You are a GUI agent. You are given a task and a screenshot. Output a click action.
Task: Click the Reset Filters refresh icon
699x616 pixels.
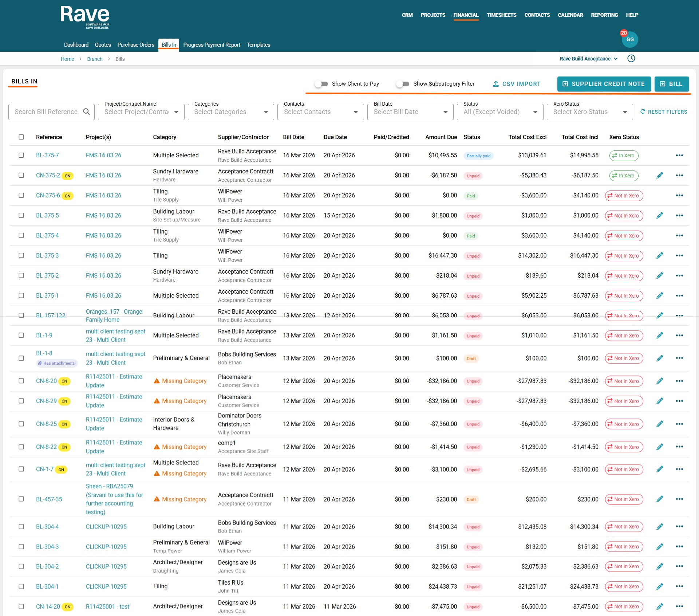tap(643, 112)
